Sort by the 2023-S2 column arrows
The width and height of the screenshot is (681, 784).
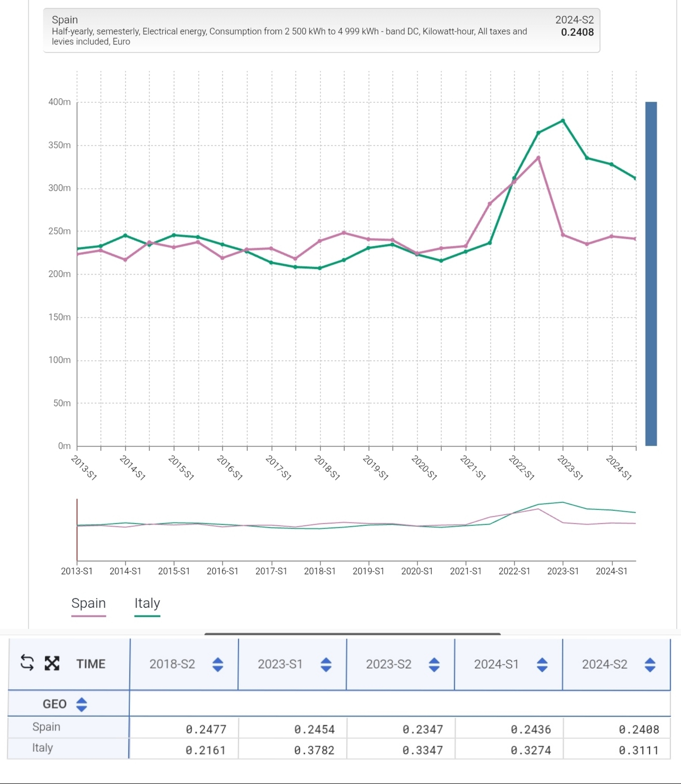point(434,665)
